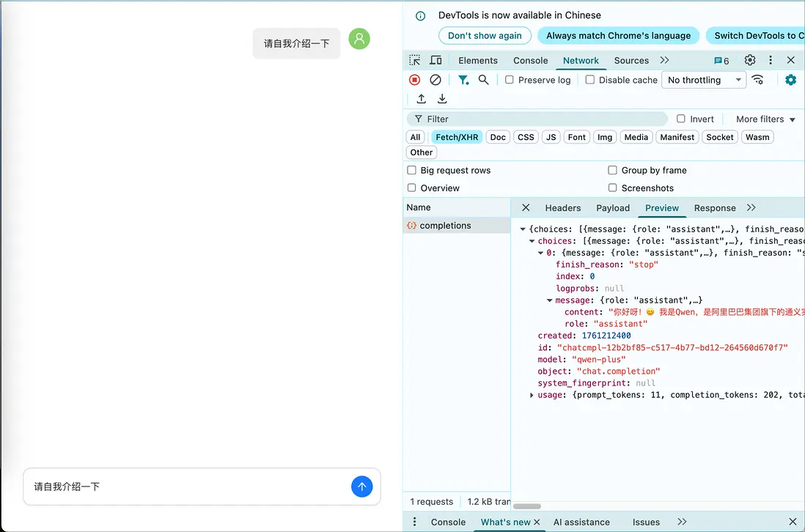Import HAR file upload icon

422,99
